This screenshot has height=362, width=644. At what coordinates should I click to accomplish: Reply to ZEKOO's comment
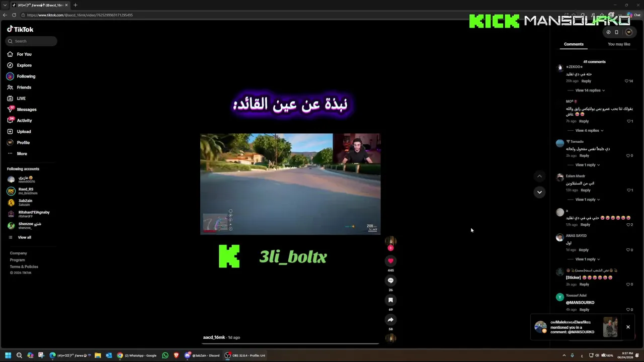coord(586,81)
